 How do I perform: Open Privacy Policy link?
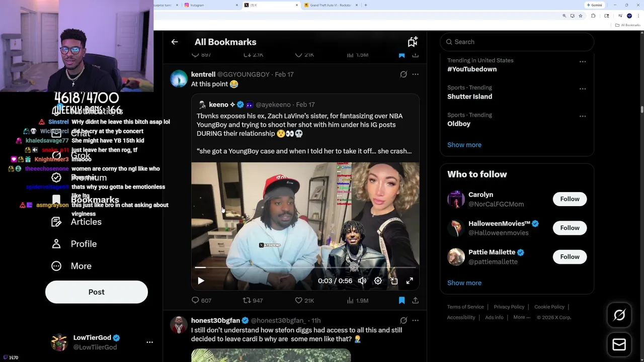point(509,307)
